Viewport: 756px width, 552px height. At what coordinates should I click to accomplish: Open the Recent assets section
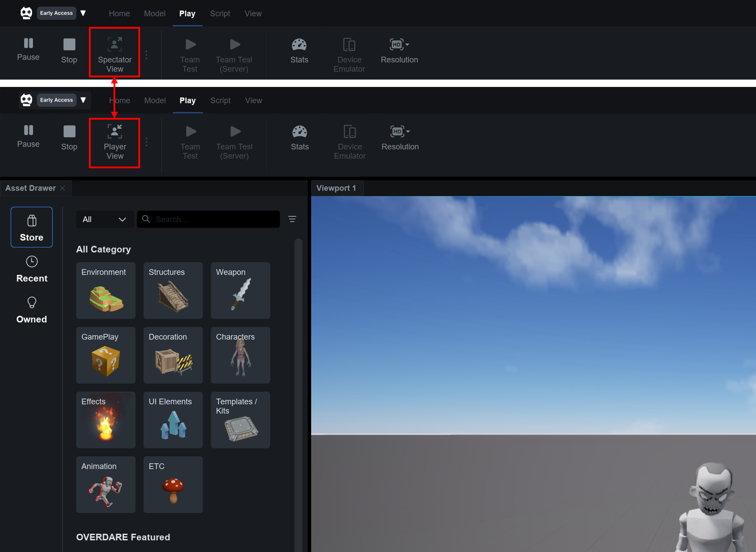point(32,269)
